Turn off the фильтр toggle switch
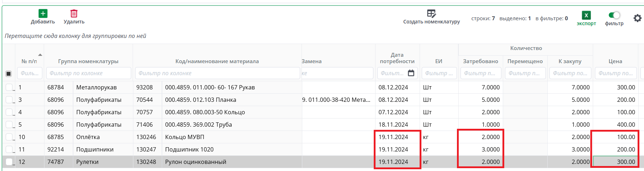 pos(614,15)
